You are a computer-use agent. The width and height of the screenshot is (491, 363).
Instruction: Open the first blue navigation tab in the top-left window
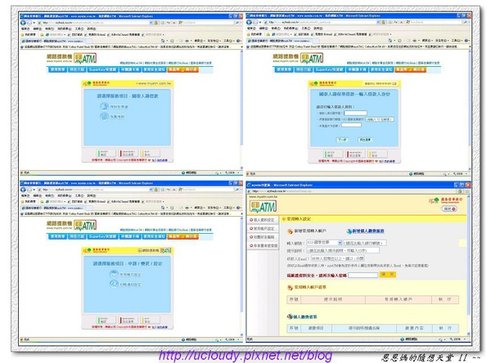[57, 69]
